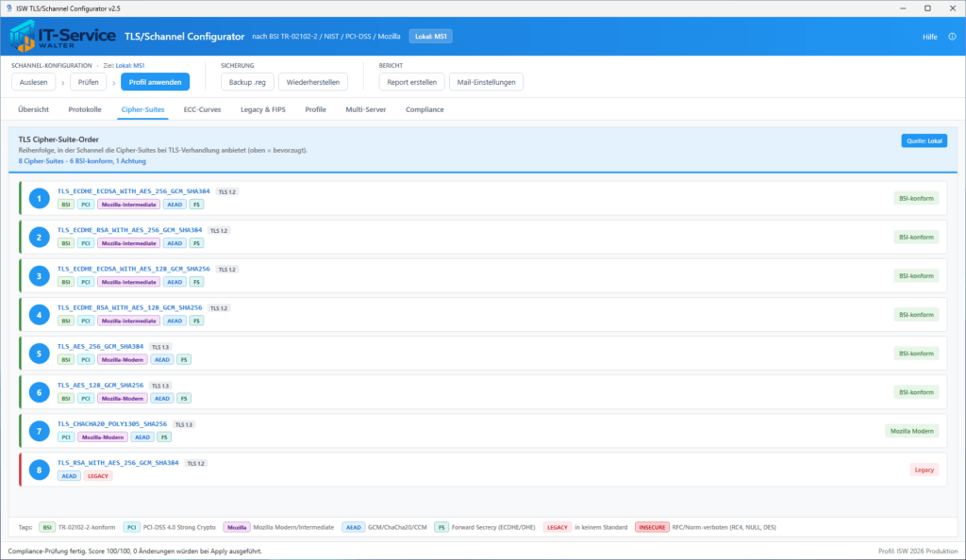Screen dimensions: 966x560
Task: Generate a report with Report erstellen
Action: 411,82
